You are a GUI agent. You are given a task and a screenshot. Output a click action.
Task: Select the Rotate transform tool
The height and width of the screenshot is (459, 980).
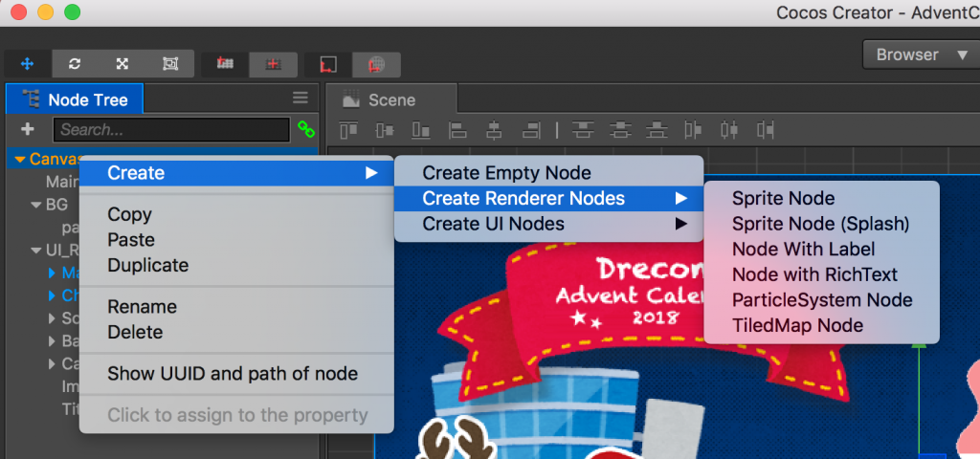pos(75,64)
